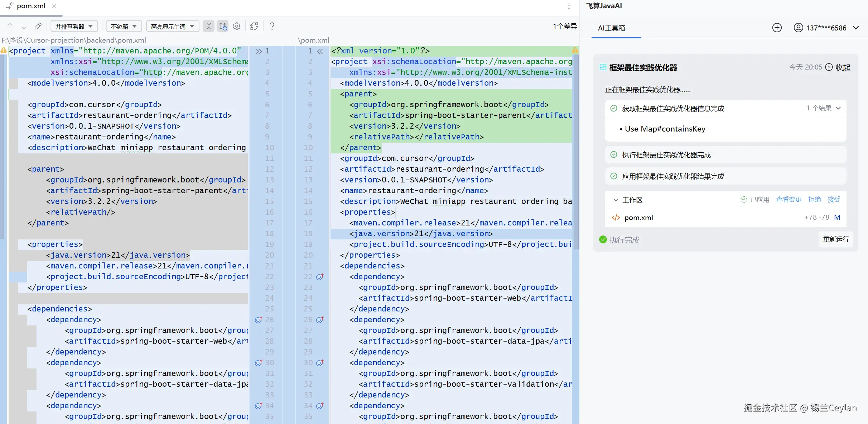Go to next difference arrow
868x424 pixels.
click(24, 26)
